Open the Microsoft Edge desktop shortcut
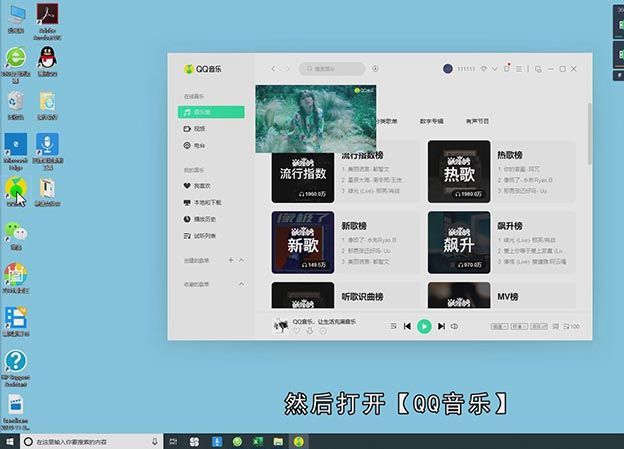Screen dimensions: 624x449 tap(16, 152)
